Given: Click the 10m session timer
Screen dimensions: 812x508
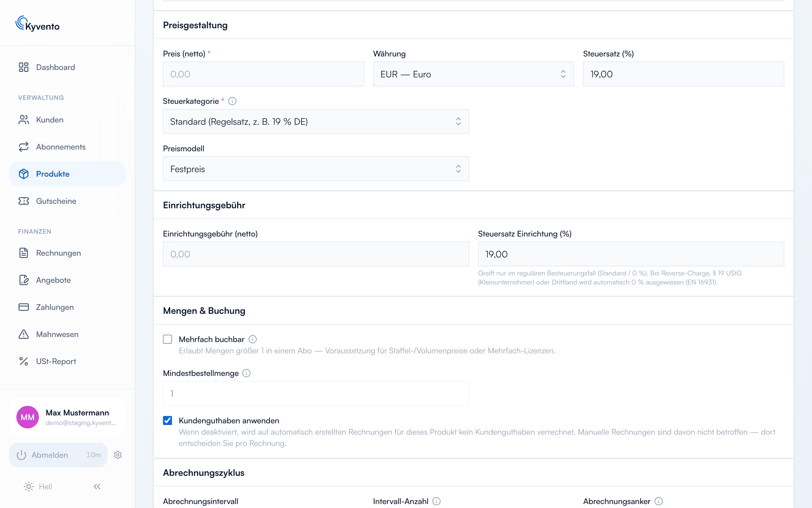Looking at the screenshot, I should pyautogui.click(x=94, y=455).
